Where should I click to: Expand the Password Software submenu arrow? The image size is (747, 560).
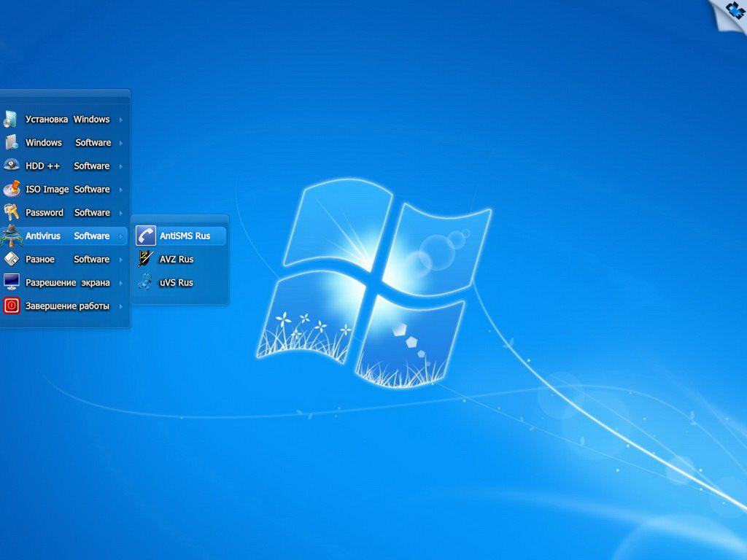pyautogui.click(x=121, y=213)
